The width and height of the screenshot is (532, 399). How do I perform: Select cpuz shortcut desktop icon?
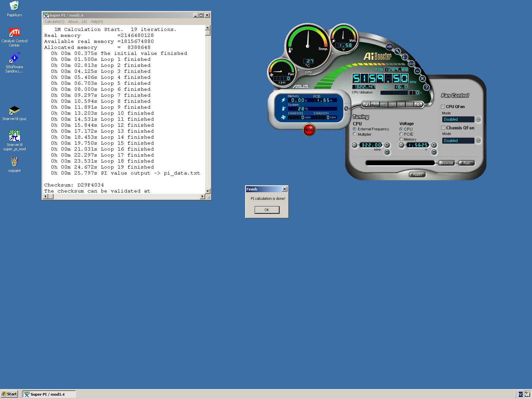point(14,113)
